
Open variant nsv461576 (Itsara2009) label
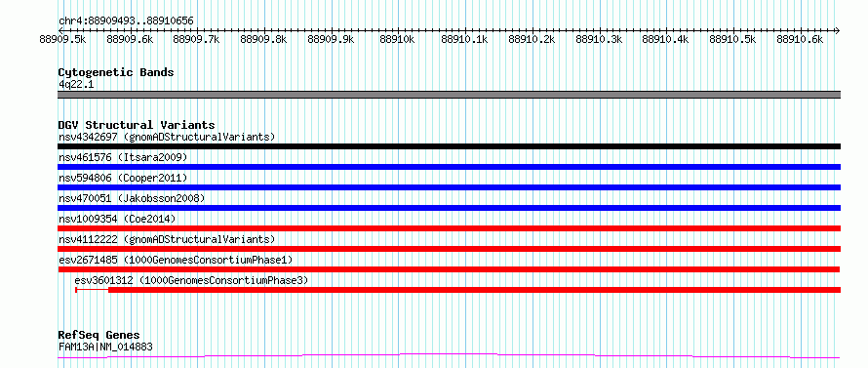(x=123, y=157)
